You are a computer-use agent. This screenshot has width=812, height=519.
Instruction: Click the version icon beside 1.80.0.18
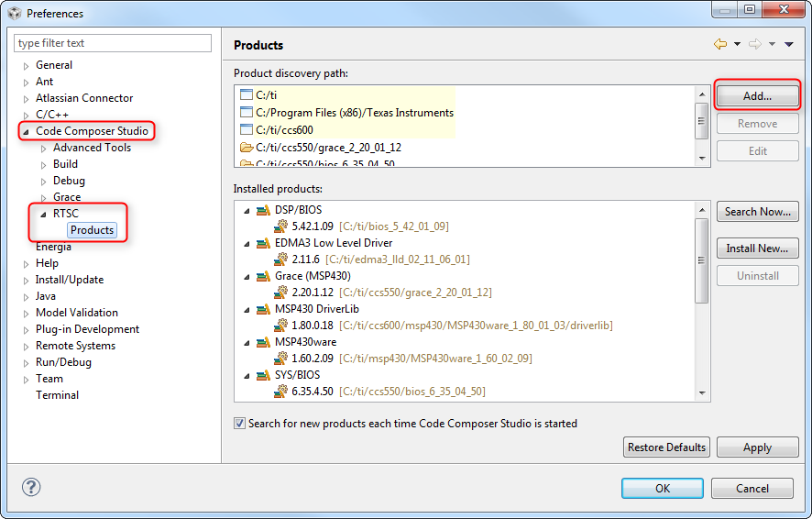[280, 326]
